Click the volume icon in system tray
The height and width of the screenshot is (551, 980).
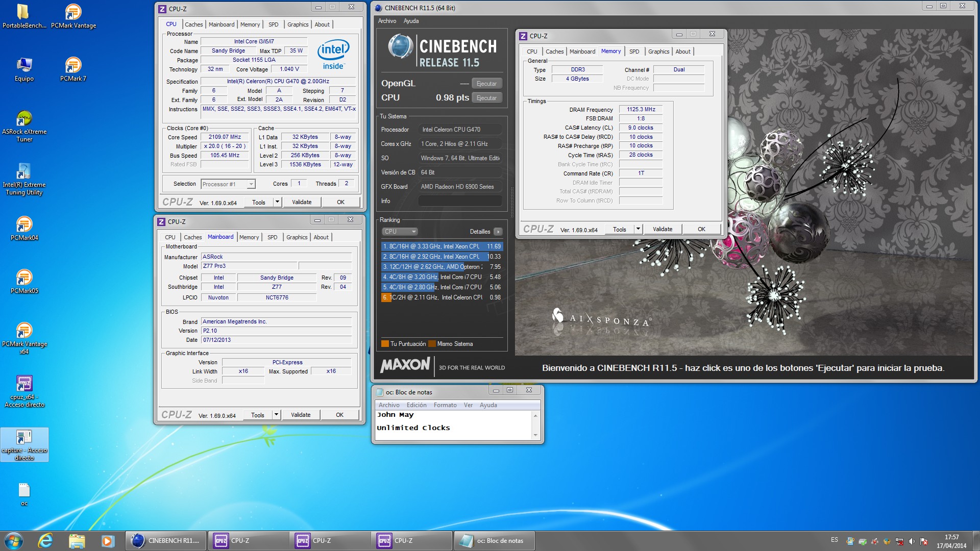(x=912, y=541)
